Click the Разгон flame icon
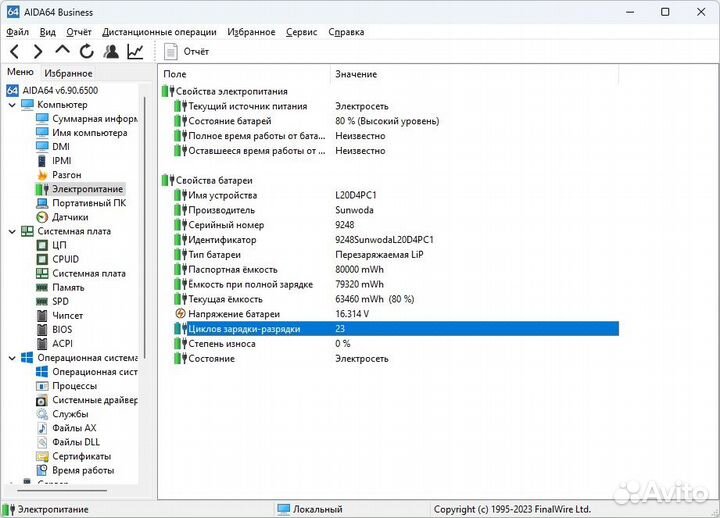720x518 pixels. point(42,175)
